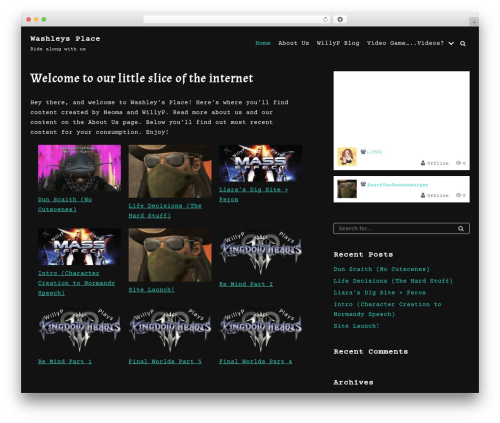Click the viewer eye icon on second stream card

[458, 195]
